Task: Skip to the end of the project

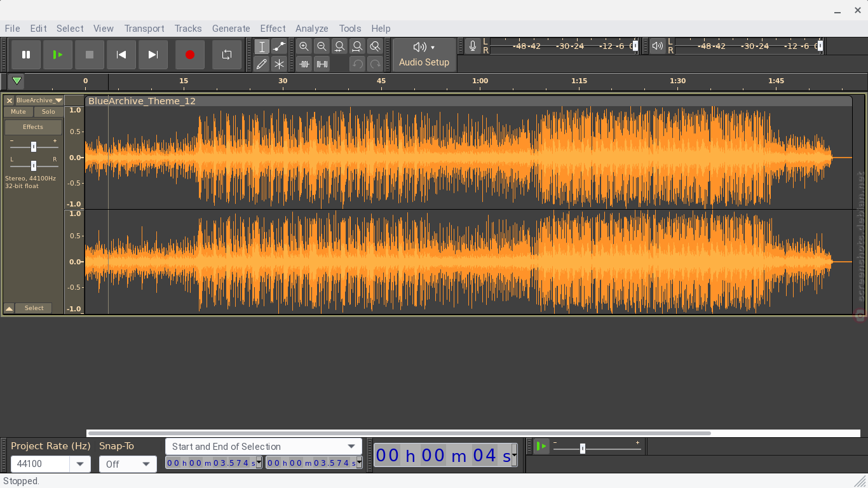Action: 153,55
